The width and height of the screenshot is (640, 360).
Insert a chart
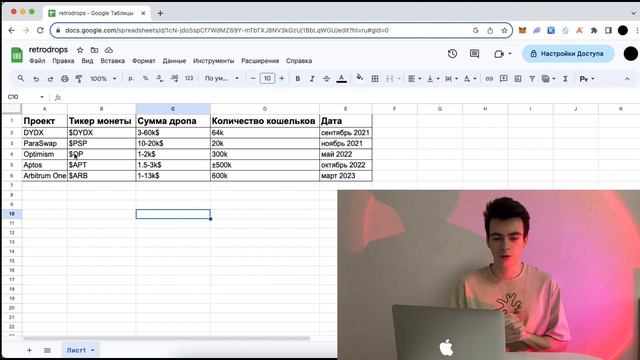tap(518, 79)
